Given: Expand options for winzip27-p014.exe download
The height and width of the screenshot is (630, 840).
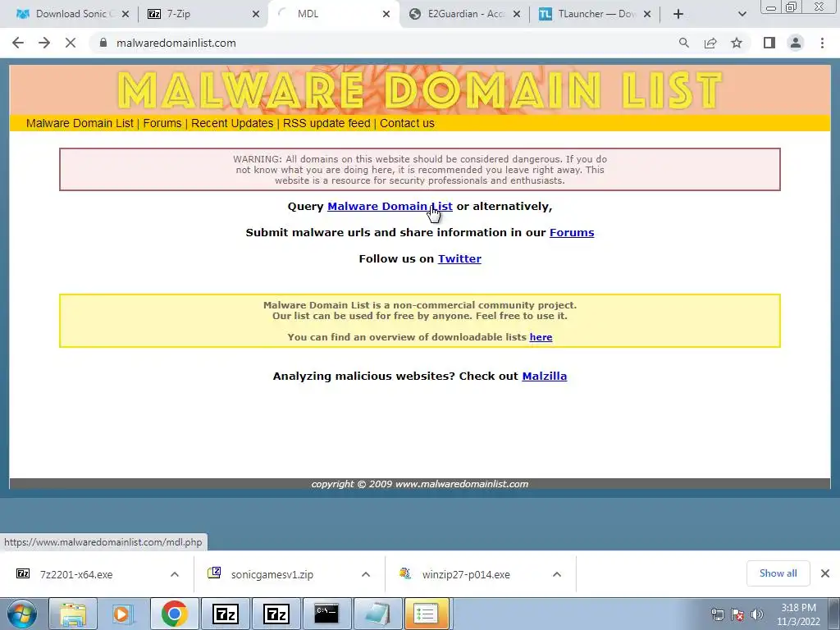Looking at the screenshot, I should pyautogui.click(x=557, y=574).
